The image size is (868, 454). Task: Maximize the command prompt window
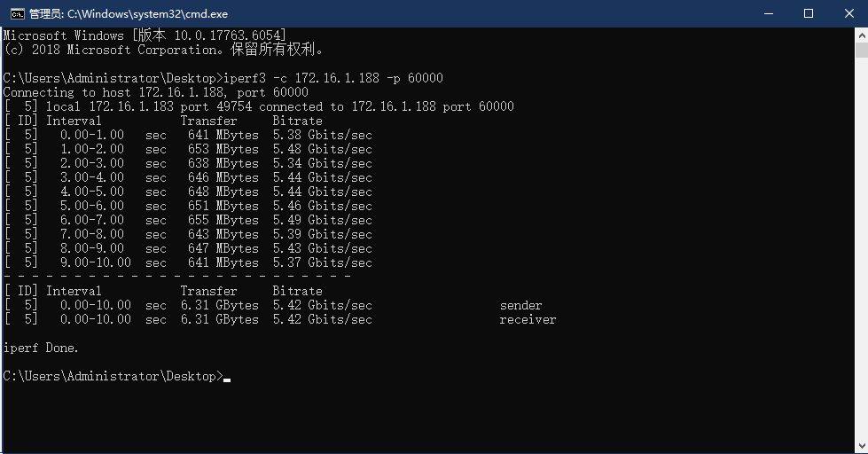click(808, 13)
